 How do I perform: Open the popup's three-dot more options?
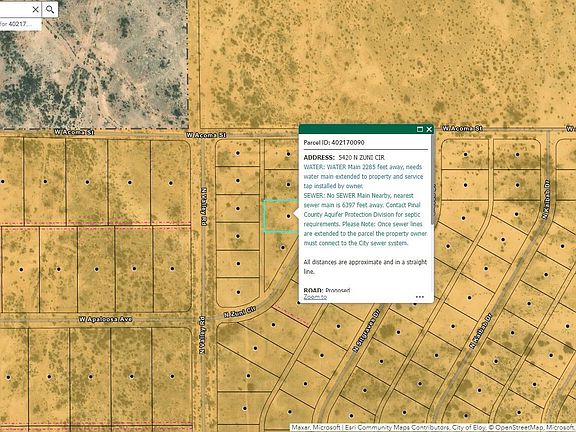(420, 297)
